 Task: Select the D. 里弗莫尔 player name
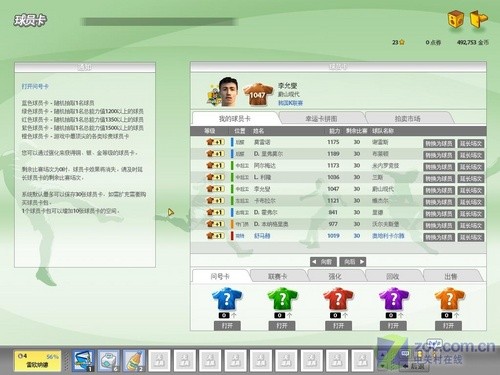[x=268, y=154]
